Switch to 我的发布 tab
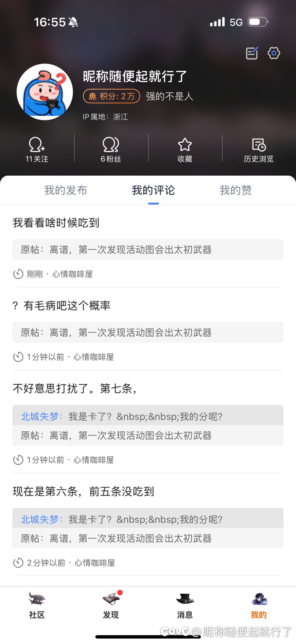This screenshot has width=296, height=644. pyautogui.click(x=65, y=190)
